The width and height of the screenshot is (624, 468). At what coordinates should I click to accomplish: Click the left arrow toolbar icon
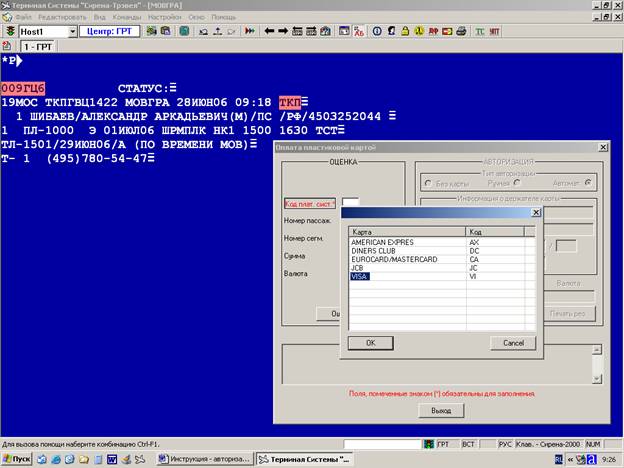pyautogui.click(x=269, y=31)
